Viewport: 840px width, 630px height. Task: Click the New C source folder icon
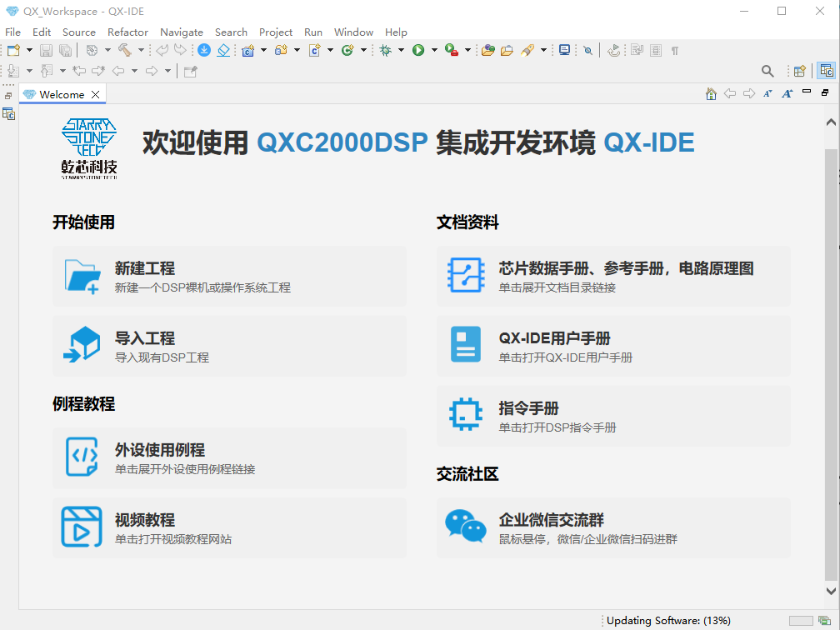point(282,50)
